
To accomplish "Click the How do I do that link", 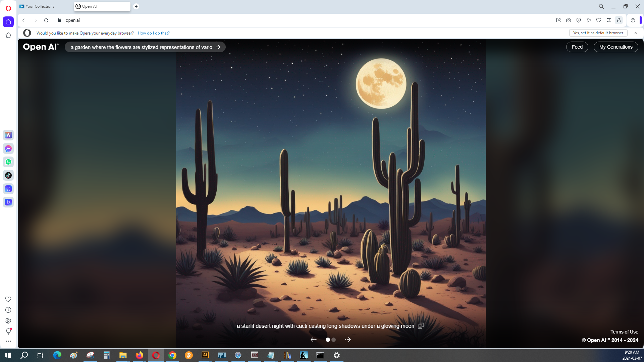I will coord(154,33).
